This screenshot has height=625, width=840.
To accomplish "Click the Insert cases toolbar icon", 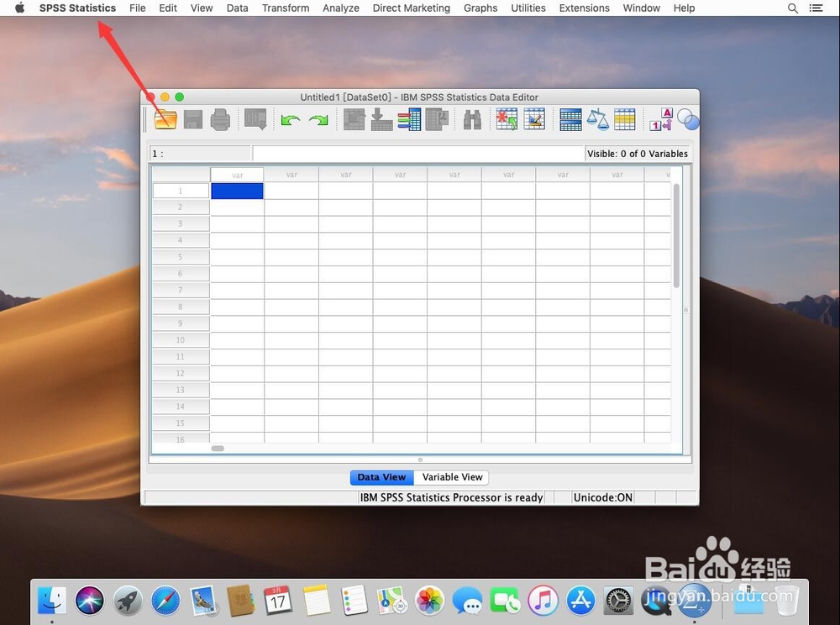I will (x=507, y=119).
